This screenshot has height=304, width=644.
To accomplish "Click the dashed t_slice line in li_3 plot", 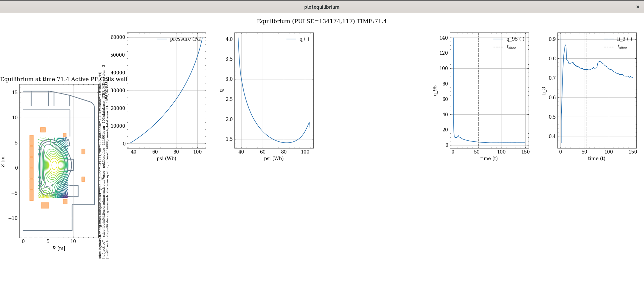I will pos(586,90).
